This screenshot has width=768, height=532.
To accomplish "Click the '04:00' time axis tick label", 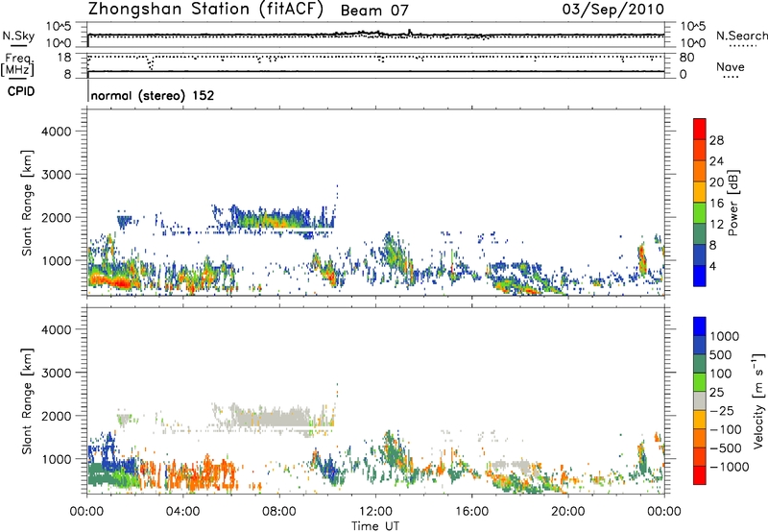I will pos(183,512).
